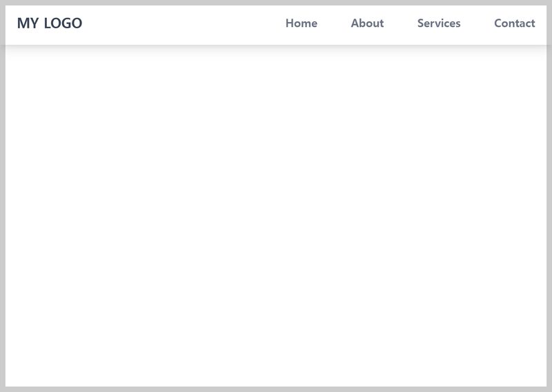Viewport: 552px width, 392px height.
Task: Click the MY LOGO brand text
Action: click(49, 23)
